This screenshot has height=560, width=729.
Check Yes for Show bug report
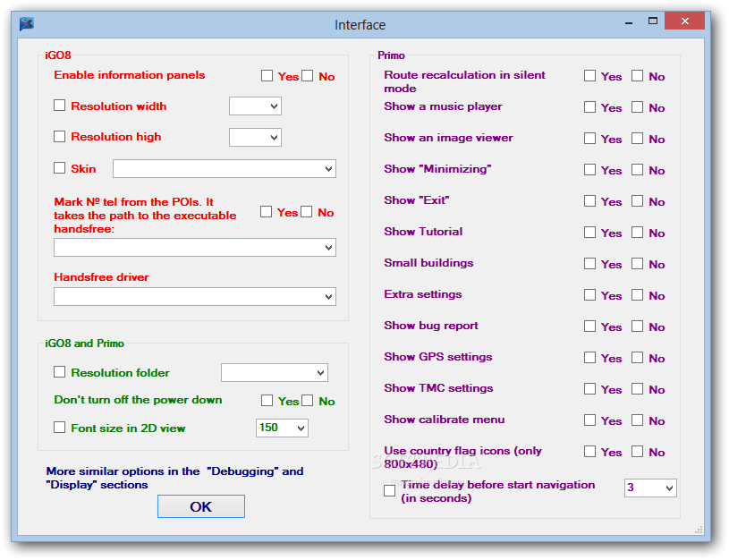tap(590, 326)
